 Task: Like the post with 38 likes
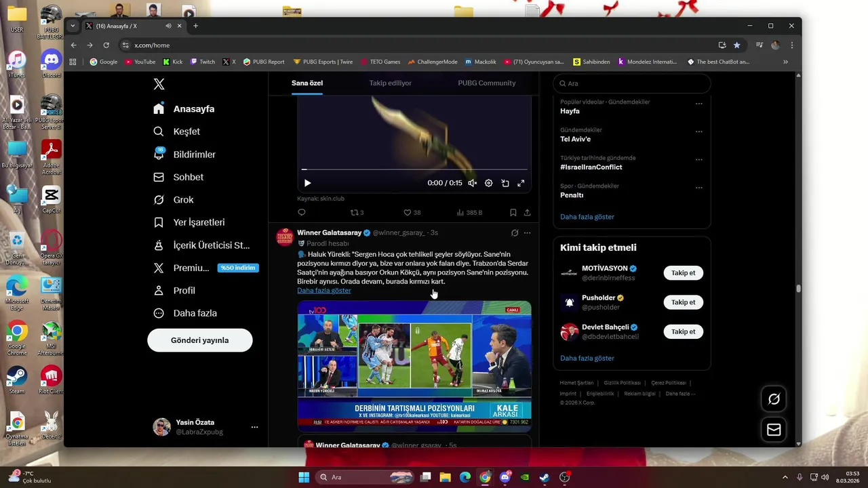[412, 212]
